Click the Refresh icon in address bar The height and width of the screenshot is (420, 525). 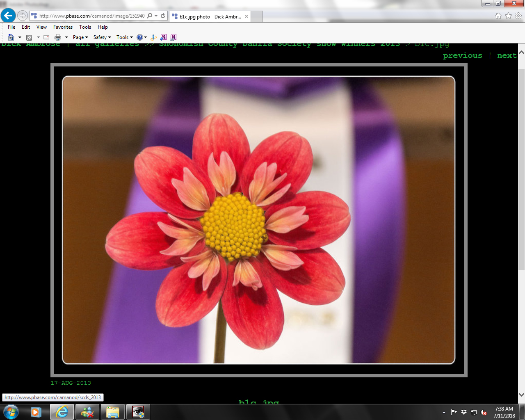click(163, 16)
